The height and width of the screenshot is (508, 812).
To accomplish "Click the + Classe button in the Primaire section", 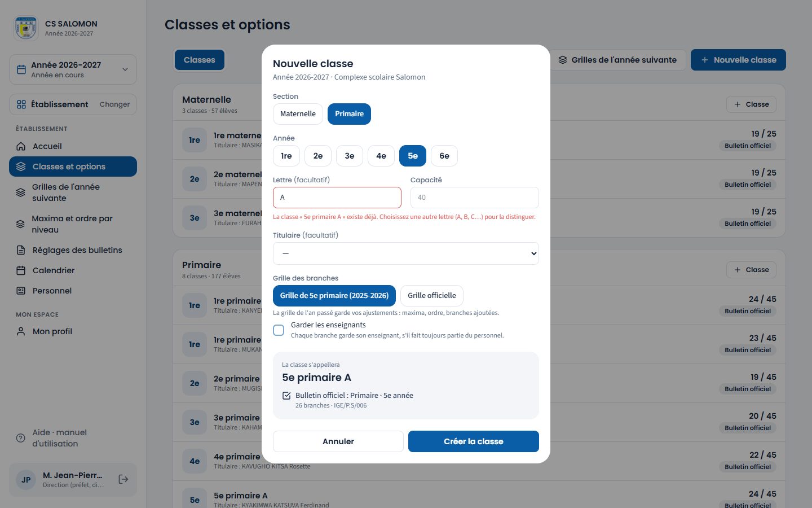I will coord(751,270).
